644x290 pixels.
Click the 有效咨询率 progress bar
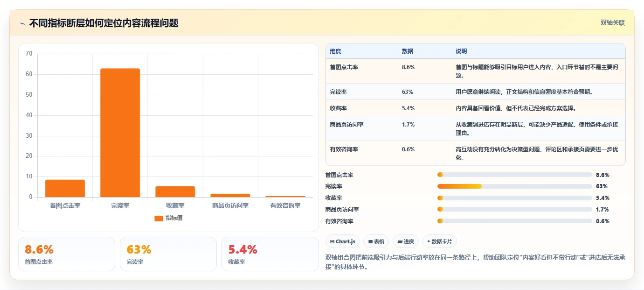[515, 221]
